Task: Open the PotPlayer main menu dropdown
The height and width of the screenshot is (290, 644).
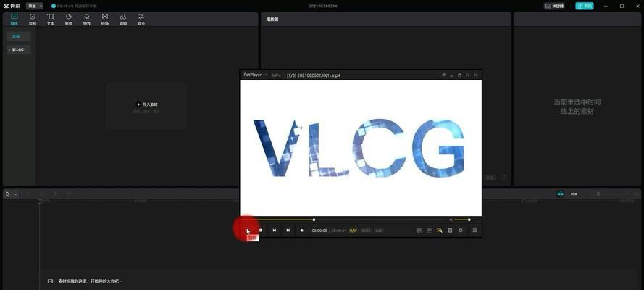Action: pos(255,75)
